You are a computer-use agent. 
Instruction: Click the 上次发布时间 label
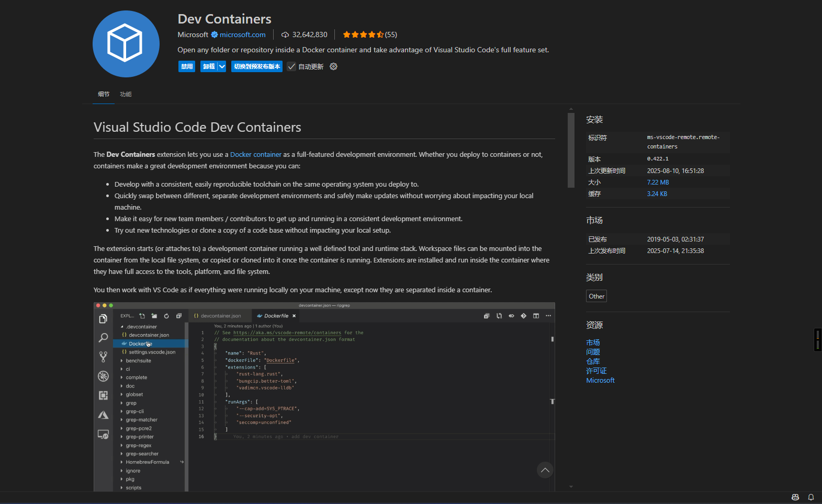point(607,251)
